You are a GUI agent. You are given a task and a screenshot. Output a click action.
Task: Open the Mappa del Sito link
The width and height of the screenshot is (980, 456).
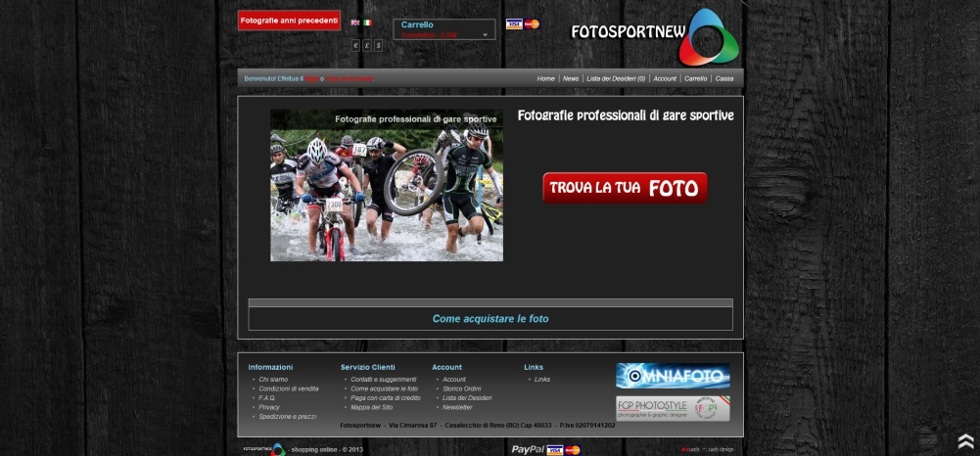pyautogui.click(x=372, y=407)
